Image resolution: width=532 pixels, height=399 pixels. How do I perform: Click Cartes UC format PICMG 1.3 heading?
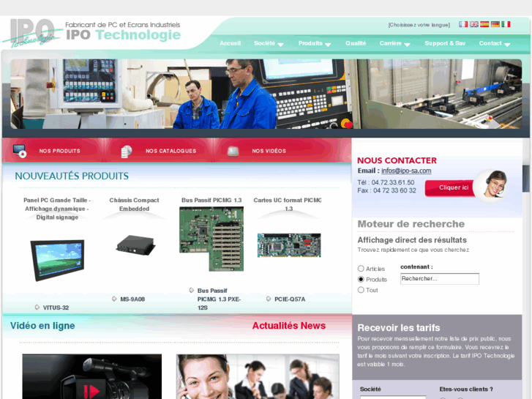288,204
